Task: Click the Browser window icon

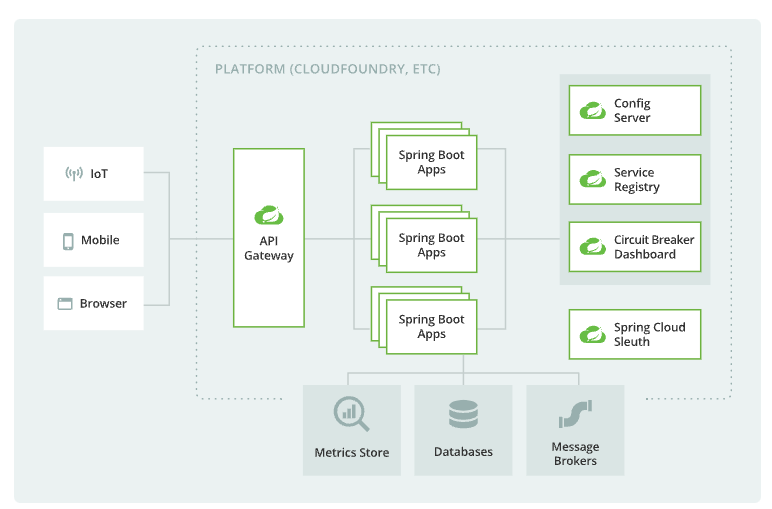Action: click(65, 304)
